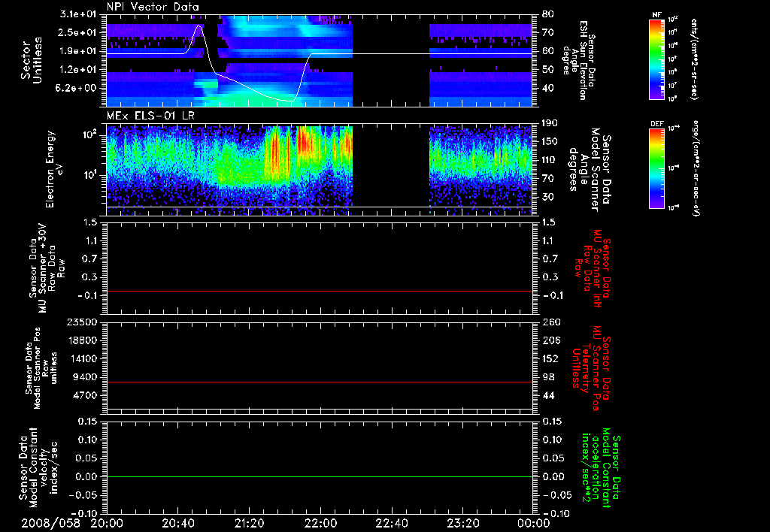Select the "4700" scanner position tick

[85, 395]
